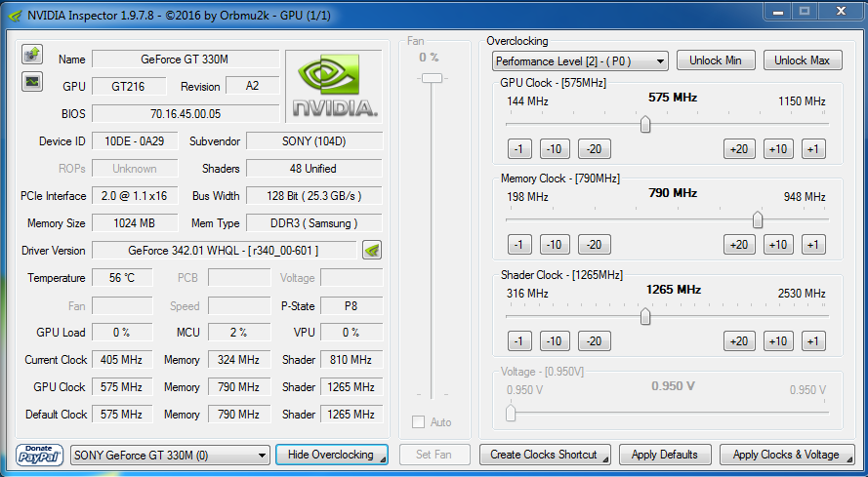Click Apply Defaults button

[664, 455]
